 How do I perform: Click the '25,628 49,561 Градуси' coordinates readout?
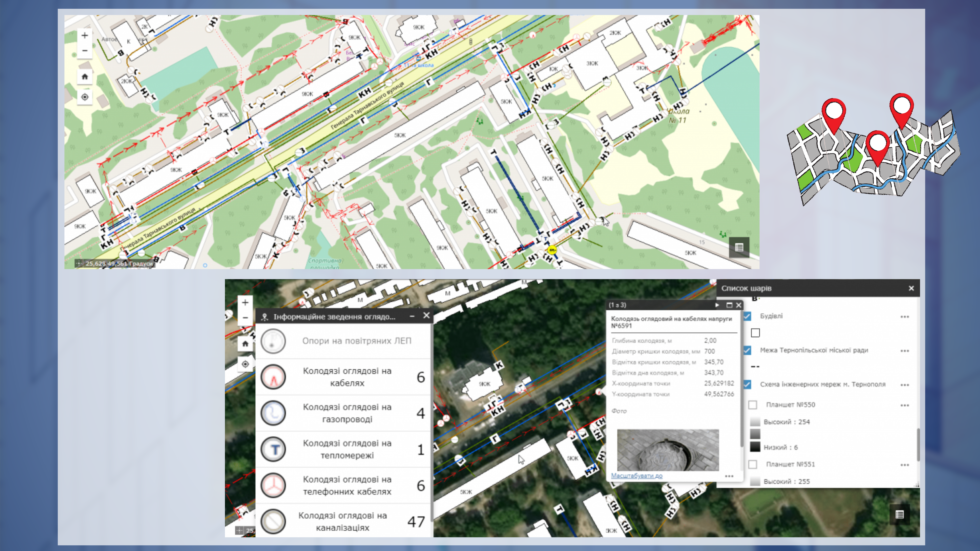click(119, 263)
